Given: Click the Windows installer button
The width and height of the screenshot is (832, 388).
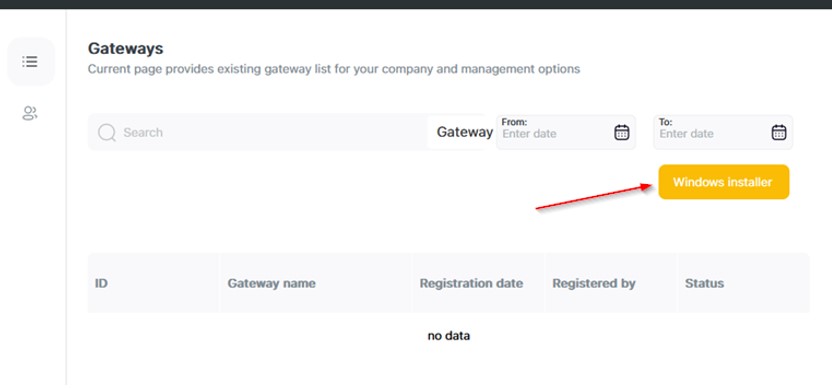Looking at the screenshot, I should (x=724, y=182).
